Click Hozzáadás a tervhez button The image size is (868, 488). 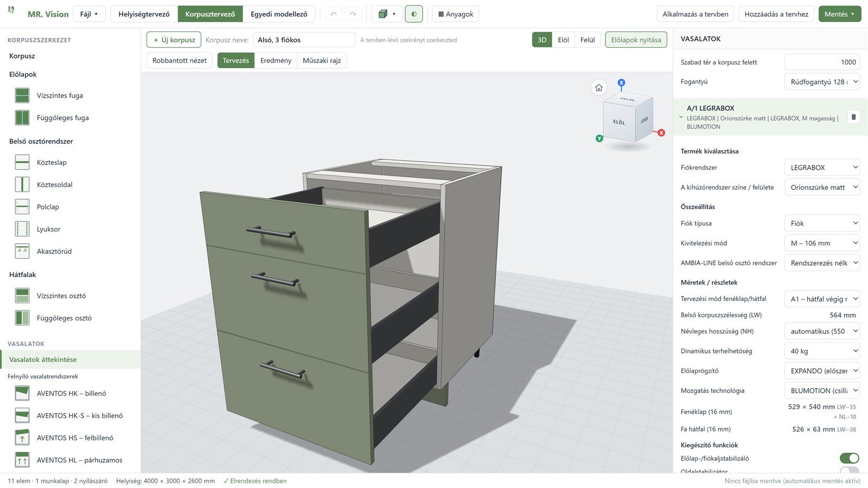776,14
